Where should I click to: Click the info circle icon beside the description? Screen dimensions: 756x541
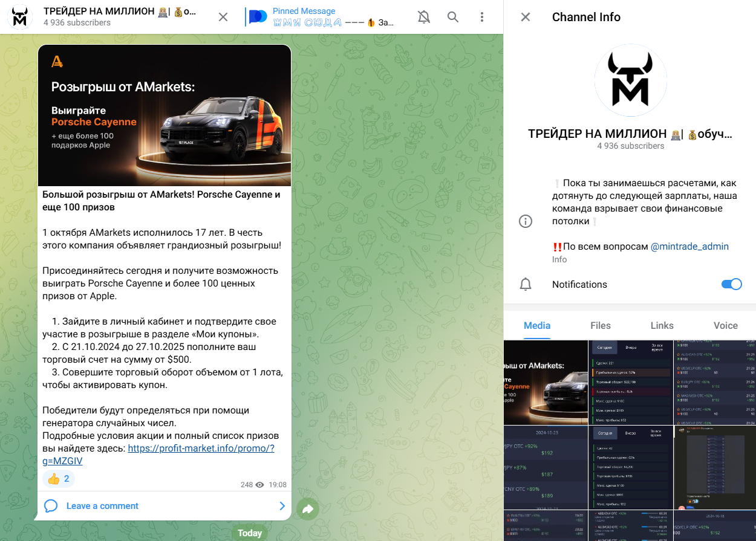(x=526, y=221)
